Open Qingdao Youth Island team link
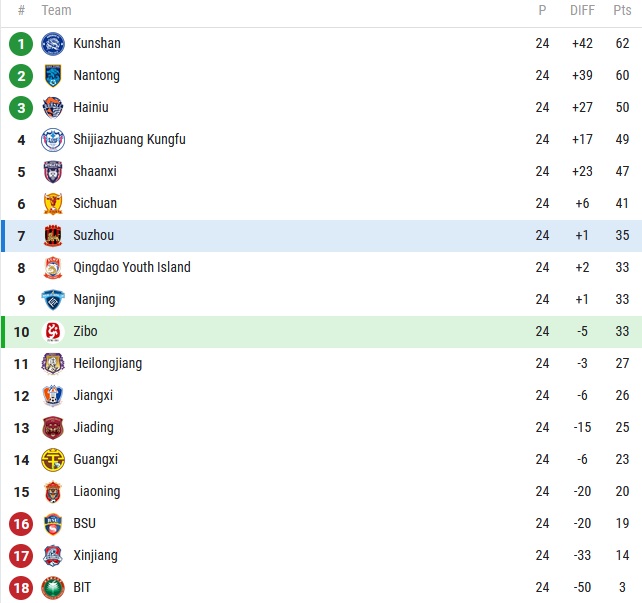The width and height of the screenshot is (642, 603). coord(131,268)
